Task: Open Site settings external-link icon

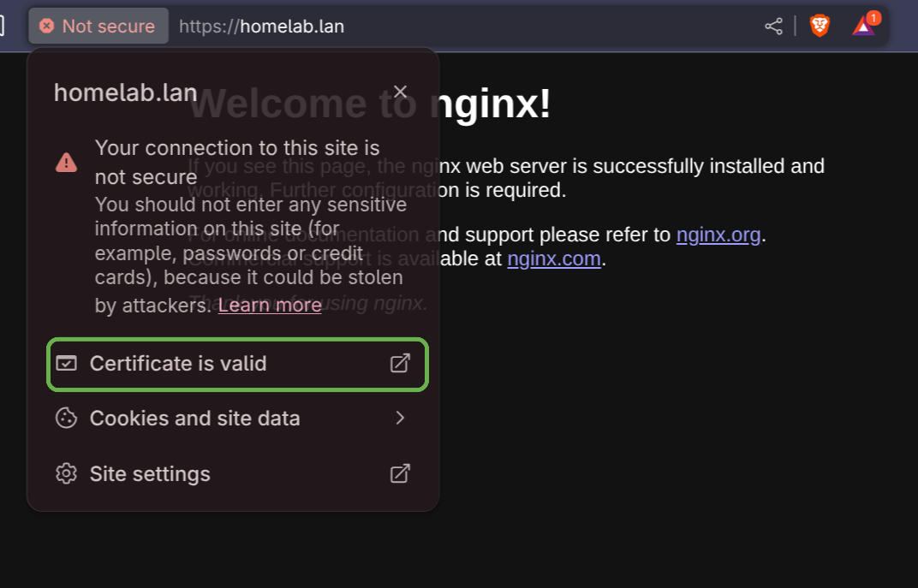Action: pyautogui.click(x=400, y=474)
